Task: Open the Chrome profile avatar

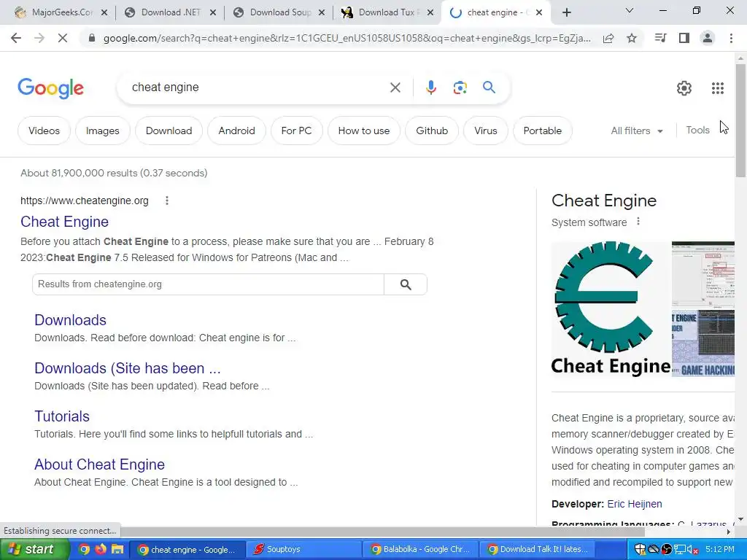Action: (708, 38)
